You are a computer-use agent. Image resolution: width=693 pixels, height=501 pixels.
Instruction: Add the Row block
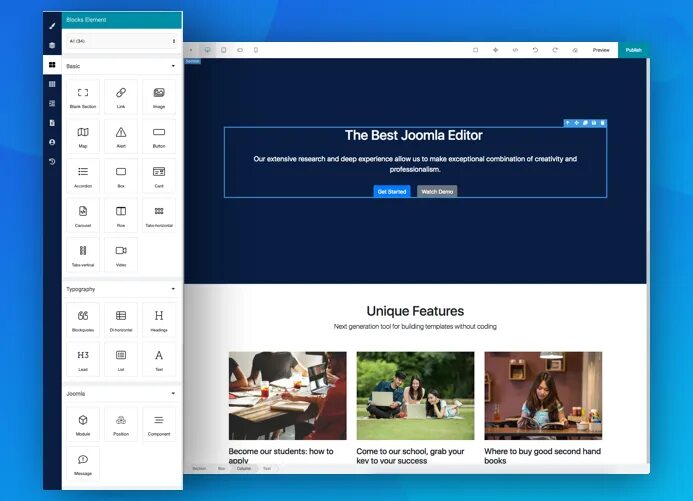(x=121, y=215)
